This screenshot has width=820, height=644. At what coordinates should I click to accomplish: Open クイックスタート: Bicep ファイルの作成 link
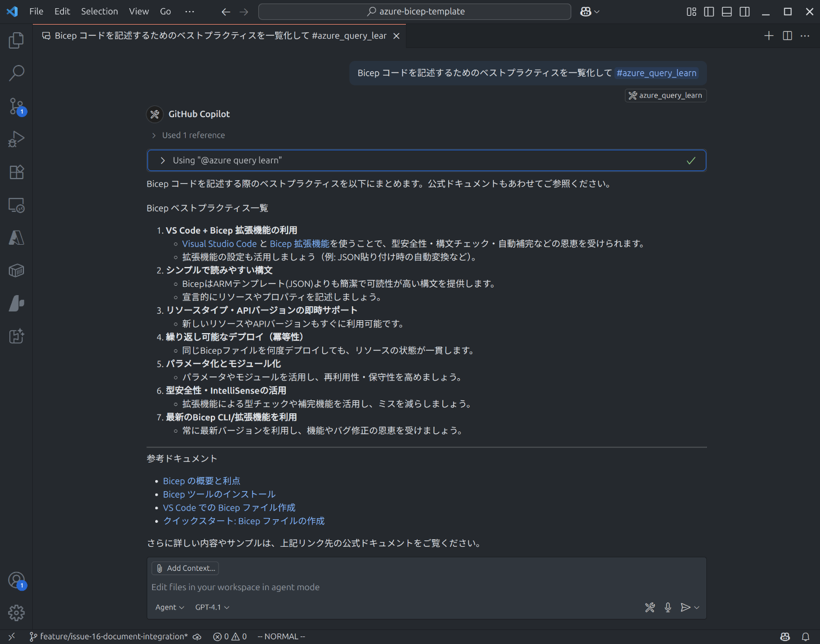click(x=244, y=521)
